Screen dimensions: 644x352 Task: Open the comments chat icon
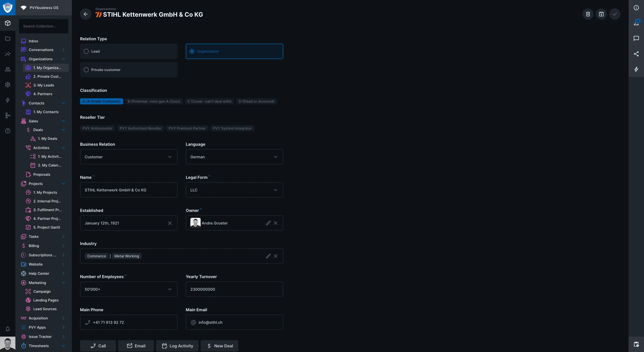(636, 38)
